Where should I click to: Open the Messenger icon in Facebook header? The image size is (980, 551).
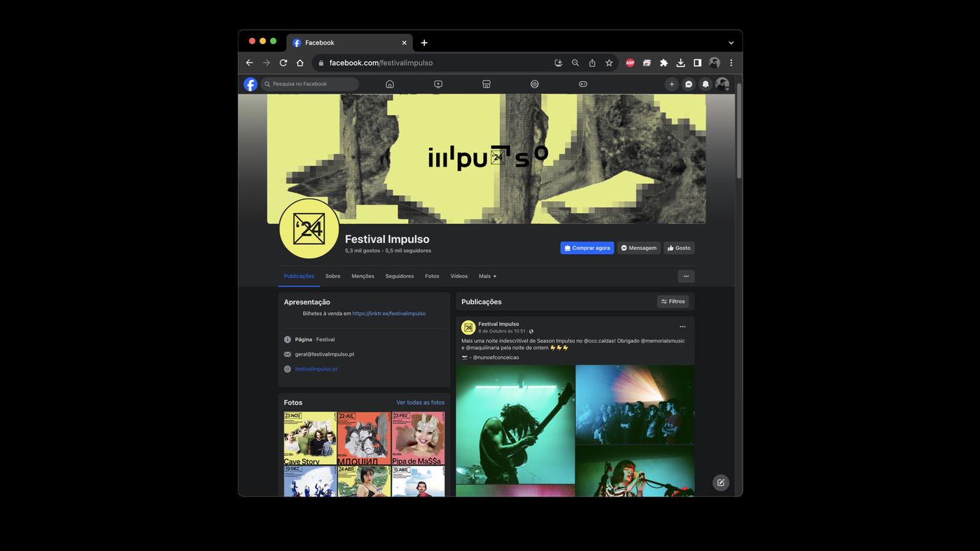689,84
